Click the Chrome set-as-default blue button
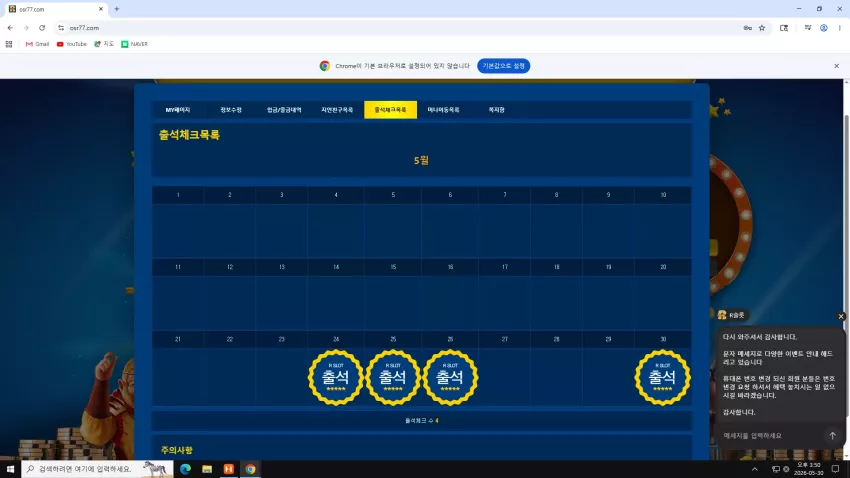Viewport: 850px width, 478px height. point(504,66)
